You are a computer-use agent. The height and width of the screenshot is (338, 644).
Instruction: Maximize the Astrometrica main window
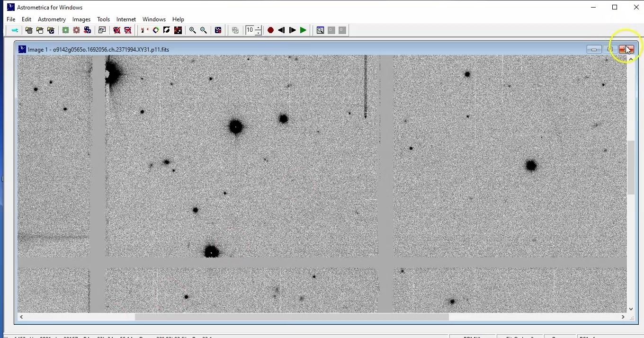pos(615,7)
